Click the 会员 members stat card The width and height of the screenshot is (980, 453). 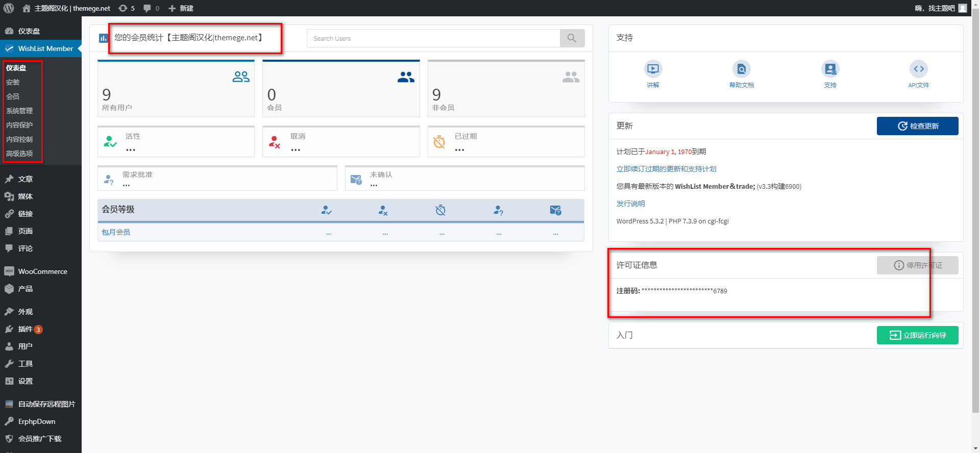[341, 89]
